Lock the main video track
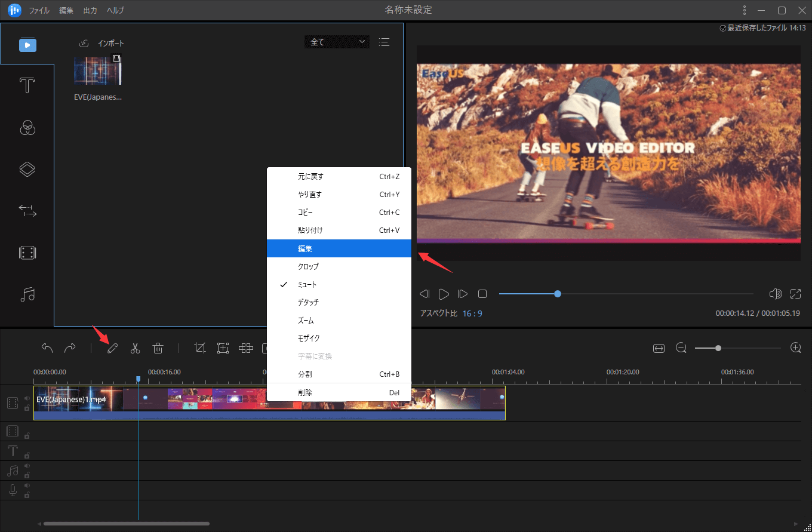This screenshot has height=532, width=812. pos(27,408)
